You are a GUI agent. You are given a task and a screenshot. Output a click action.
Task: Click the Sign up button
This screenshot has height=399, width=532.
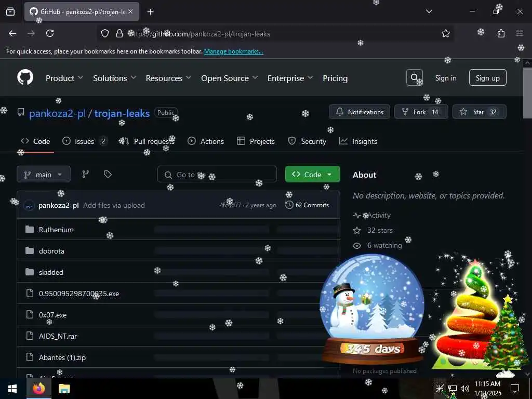point(487,78)
